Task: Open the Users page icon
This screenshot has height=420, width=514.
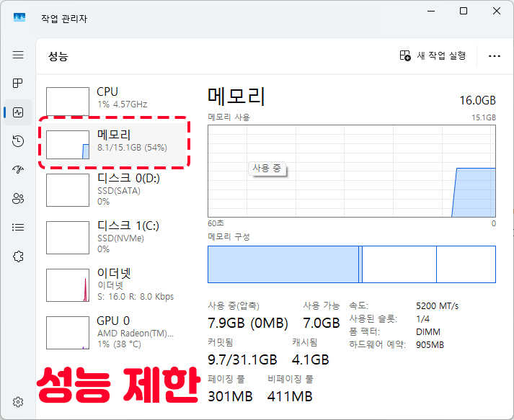Action: coord(18,199)
